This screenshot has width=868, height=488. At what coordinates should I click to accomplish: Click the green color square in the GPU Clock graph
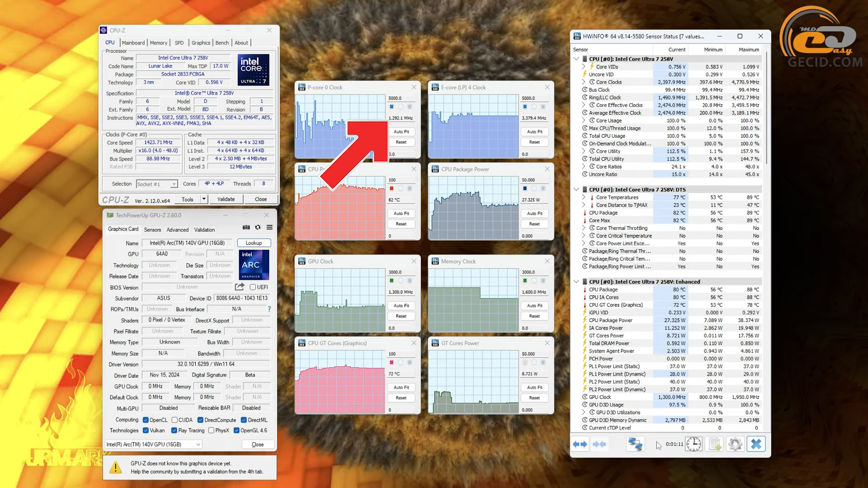point(392,281)
